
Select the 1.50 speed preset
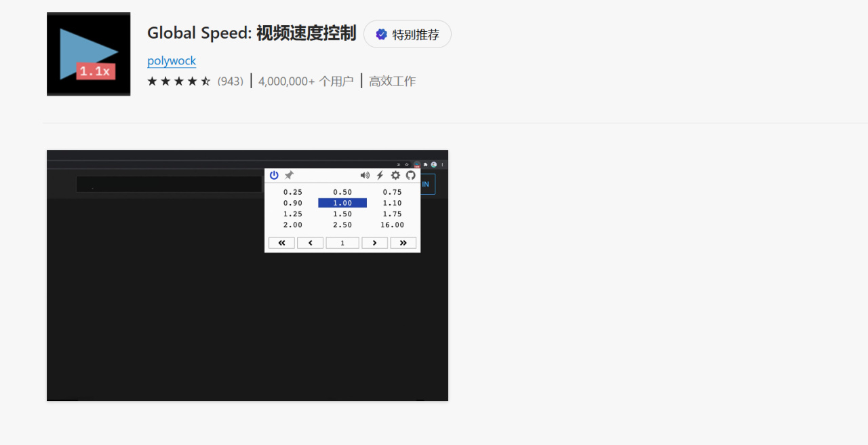[x=342, y=214]
